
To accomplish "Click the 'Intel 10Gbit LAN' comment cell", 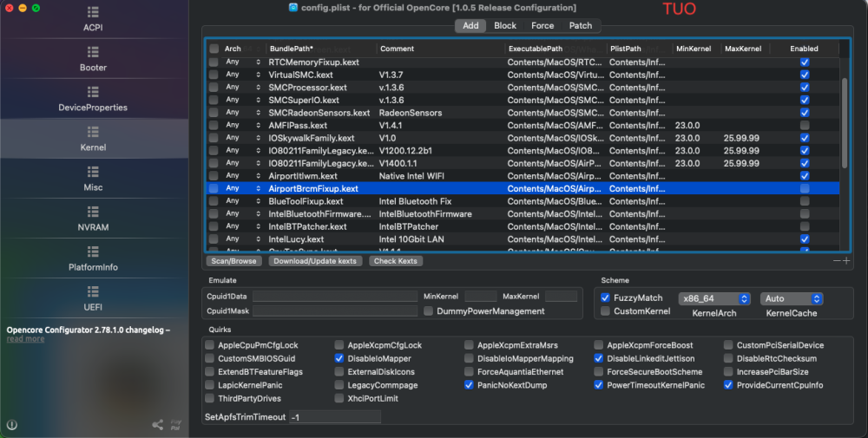I will pos(411,239).
